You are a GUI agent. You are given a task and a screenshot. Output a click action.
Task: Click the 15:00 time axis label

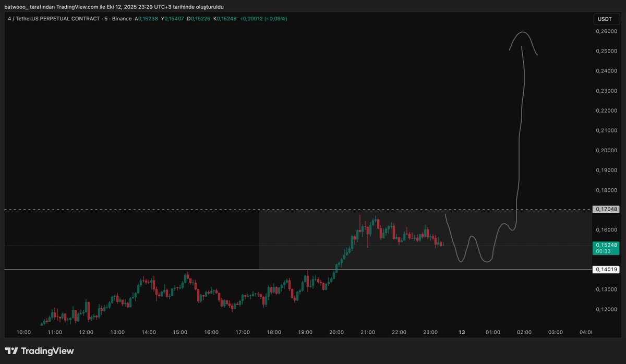[180, 332]
